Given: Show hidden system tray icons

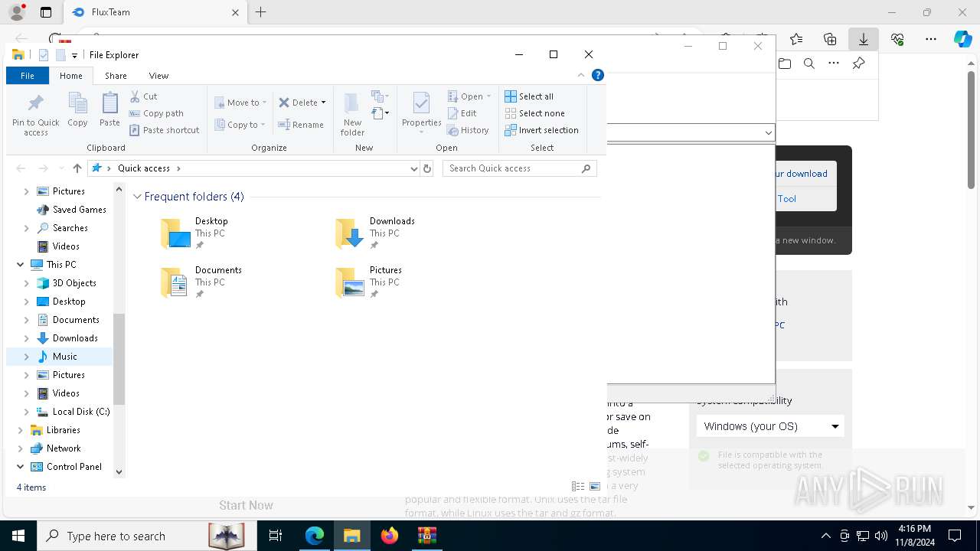Looking at the screenshot, I should coord(825,536).
